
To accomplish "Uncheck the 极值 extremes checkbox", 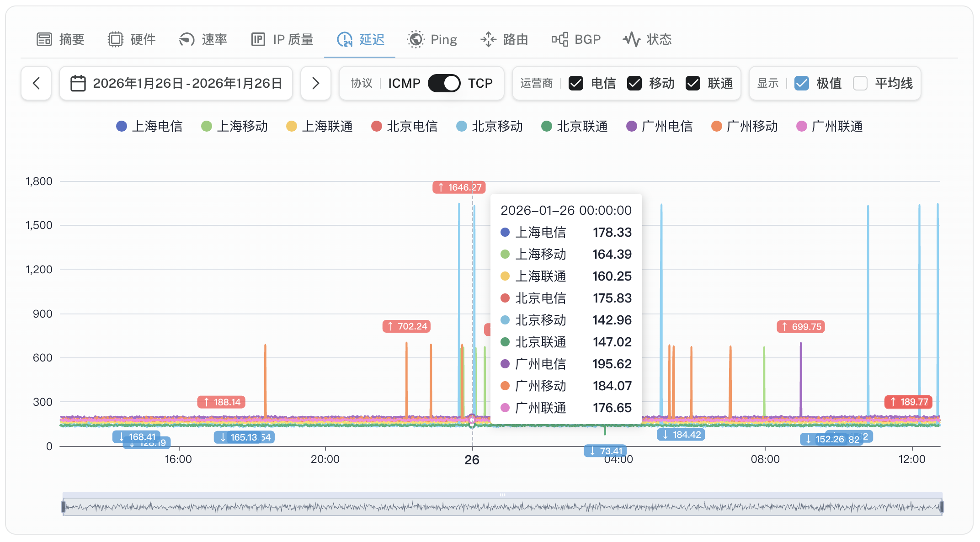I will pos(801,83).
